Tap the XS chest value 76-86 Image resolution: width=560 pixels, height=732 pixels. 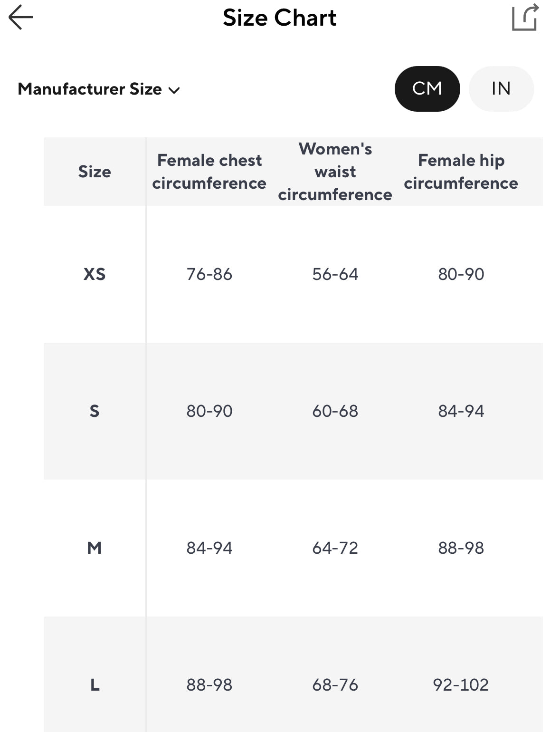coord(209,274)
